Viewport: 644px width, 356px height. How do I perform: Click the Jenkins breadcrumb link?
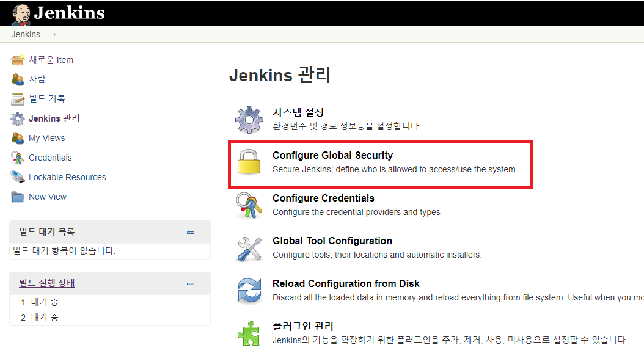pyautogui.click(x=26, y=34)
